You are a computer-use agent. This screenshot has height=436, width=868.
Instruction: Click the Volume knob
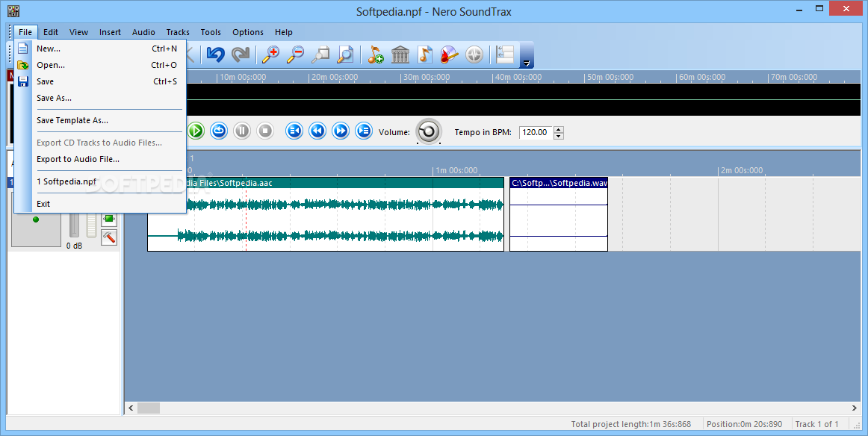[x=429, y=131]
